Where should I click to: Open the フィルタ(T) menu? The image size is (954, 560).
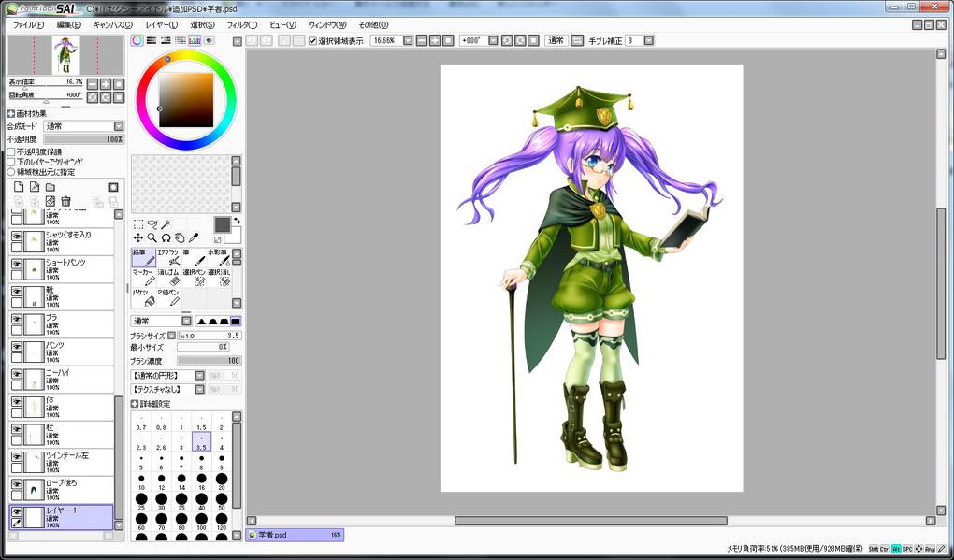(x=241, y=25)
